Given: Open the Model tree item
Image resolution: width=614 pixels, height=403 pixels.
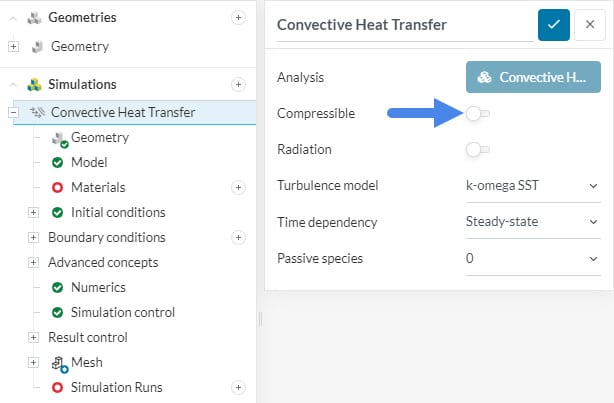Looking at the screenshot, I should tap(89, 162).
